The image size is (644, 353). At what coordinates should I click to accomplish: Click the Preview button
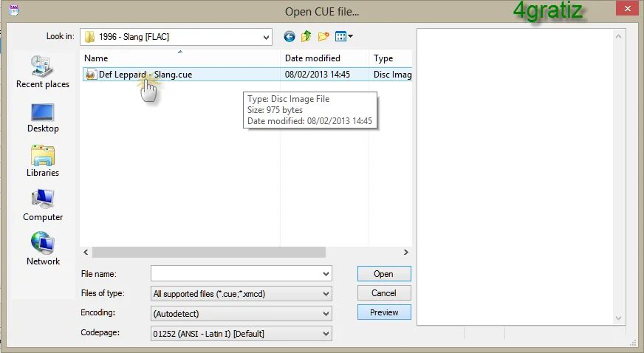[384, 312]
